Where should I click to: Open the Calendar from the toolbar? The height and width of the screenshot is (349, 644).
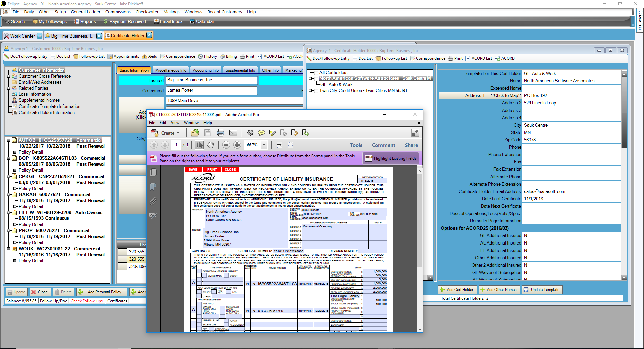202,21
